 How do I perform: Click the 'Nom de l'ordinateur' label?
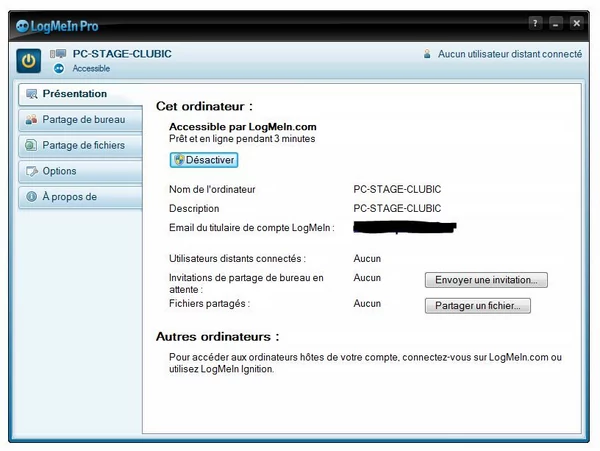212,189
